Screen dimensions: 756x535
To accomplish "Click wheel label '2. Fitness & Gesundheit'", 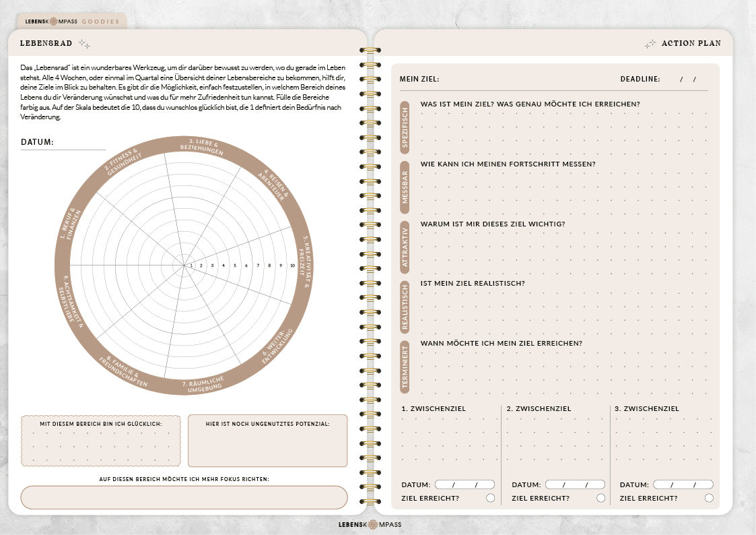I will pos(123,162).
